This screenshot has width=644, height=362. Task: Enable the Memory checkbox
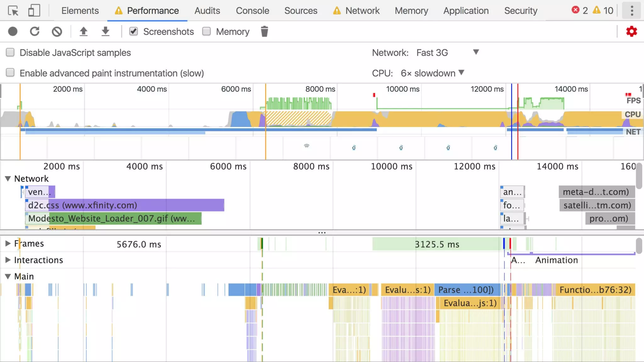207,31
